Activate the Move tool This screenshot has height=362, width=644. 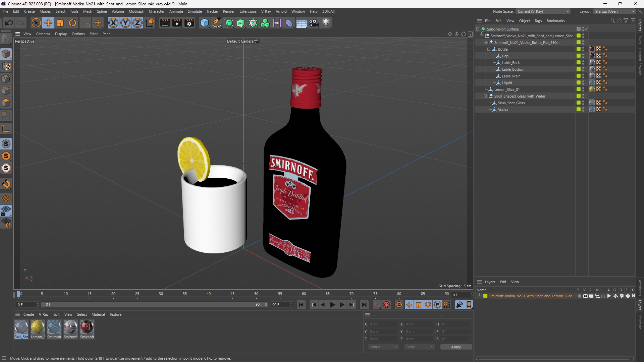[x=48, y=23]
